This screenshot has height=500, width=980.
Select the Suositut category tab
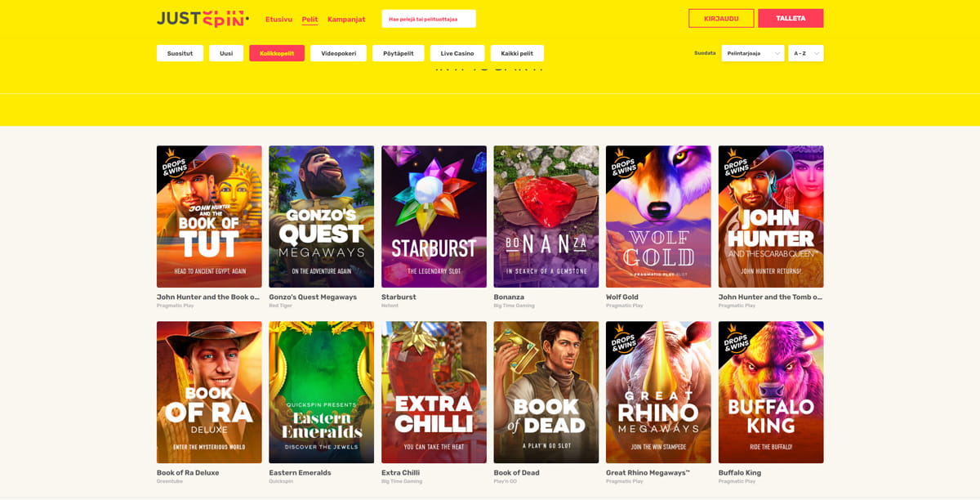click(x=180, y=53)
